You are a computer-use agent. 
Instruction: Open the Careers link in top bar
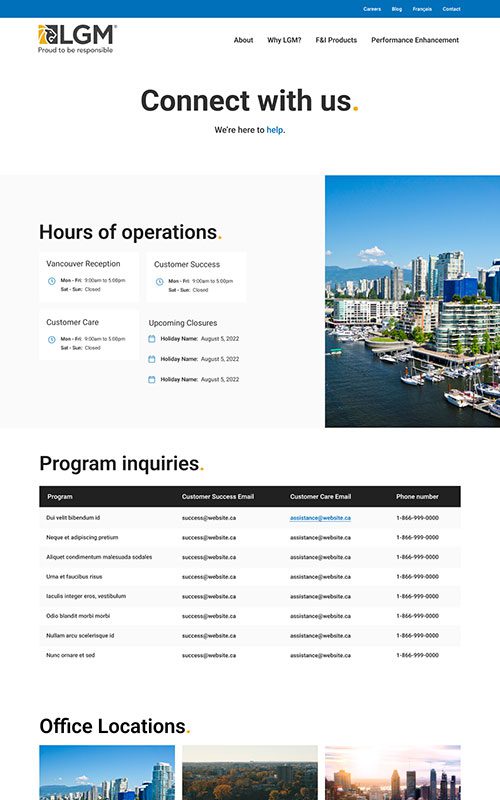point(372,9)
